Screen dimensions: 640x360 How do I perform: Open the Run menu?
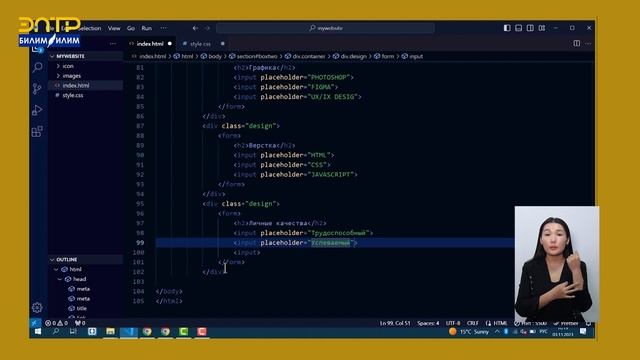tap(147, 28)
